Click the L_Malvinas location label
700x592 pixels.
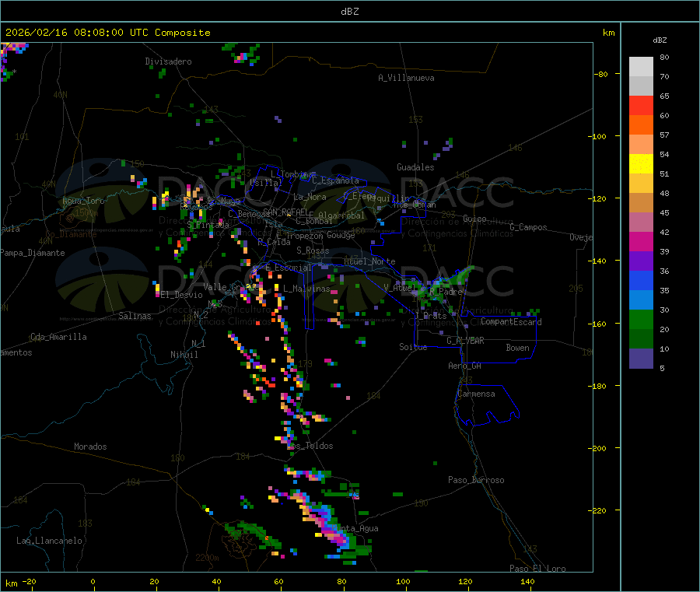pyautogui.click(x=306, y=289)
